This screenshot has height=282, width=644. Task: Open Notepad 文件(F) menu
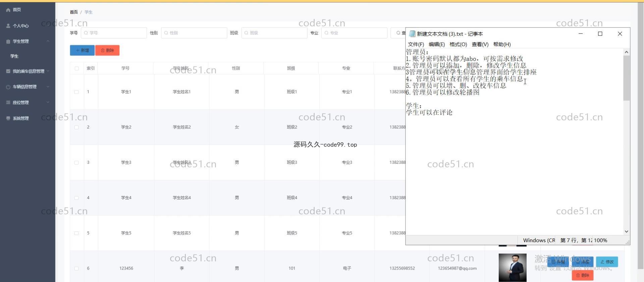[x=416, y=44]
